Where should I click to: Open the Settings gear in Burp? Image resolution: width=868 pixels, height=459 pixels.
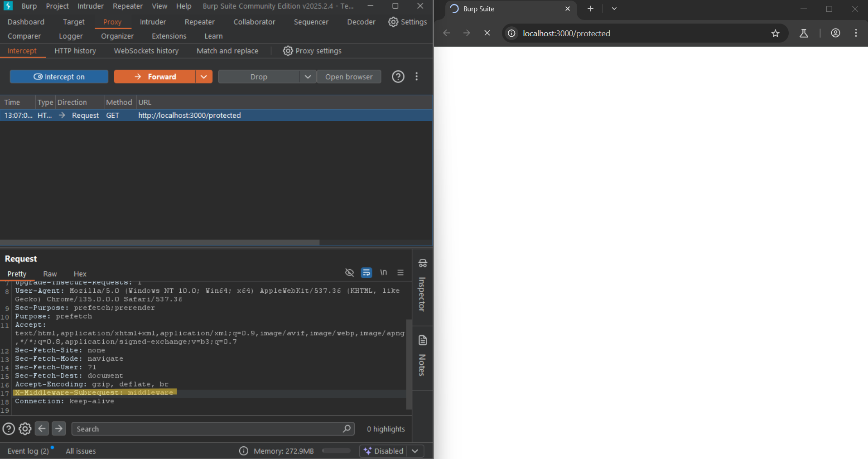pyautogui.click(x=407, y=22)
